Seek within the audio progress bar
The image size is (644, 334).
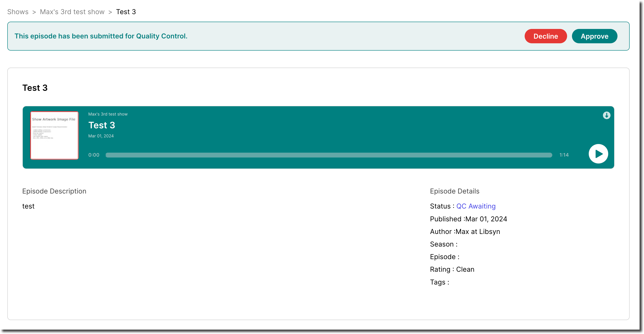click(x=329, y=155)
